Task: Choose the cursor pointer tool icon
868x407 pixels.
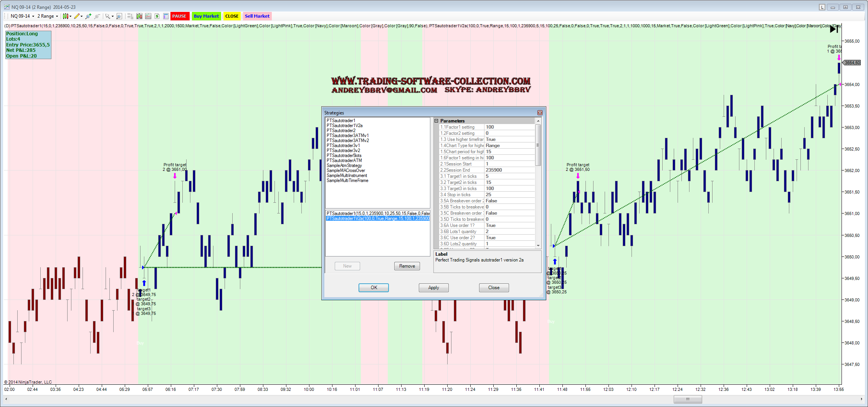Action: click(108, 16)
